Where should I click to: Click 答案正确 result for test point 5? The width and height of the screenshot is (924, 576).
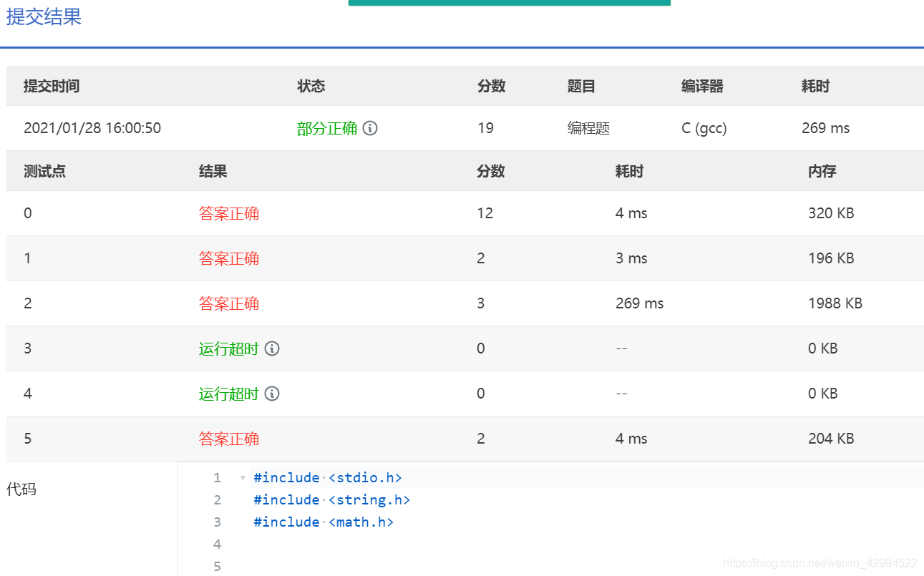coord(229,439)
